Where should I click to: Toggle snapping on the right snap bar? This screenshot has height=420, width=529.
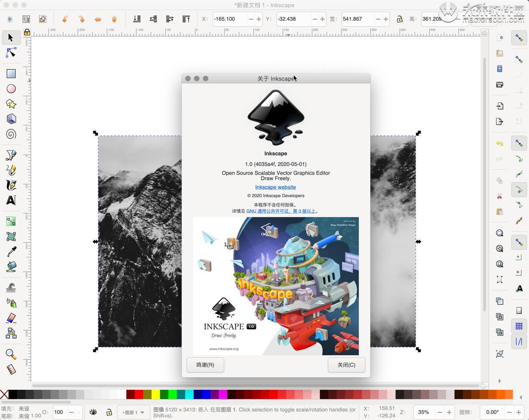point(519,38)
